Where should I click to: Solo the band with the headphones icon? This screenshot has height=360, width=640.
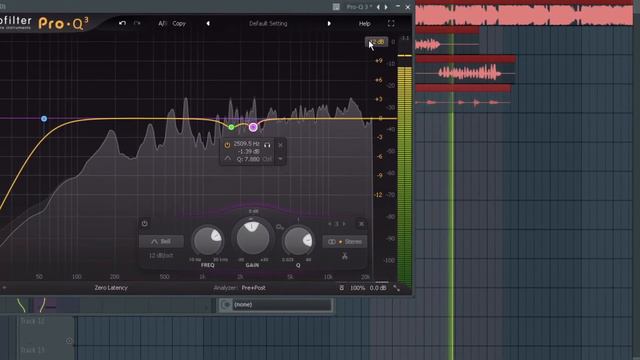coord(267,144)
